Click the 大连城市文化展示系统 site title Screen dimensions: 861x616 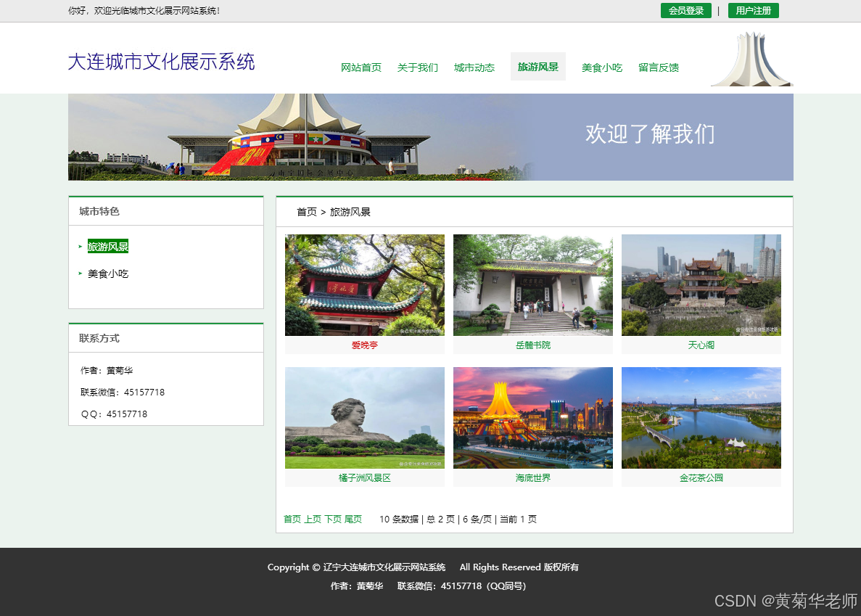(162, 62)
